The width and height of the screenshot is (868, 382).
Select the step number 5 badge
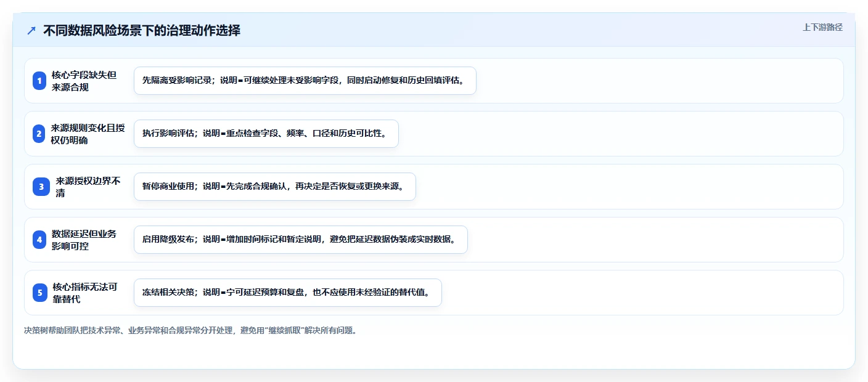(x=40, y=293)
